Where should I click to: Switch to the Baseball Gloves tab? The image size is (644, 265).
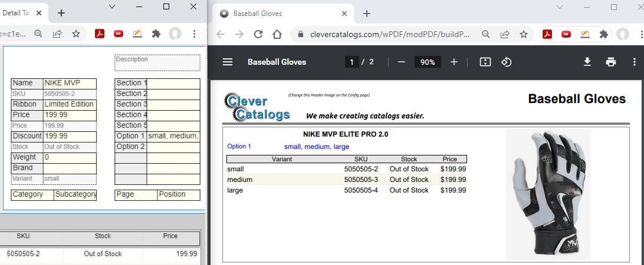click(284, 14)
